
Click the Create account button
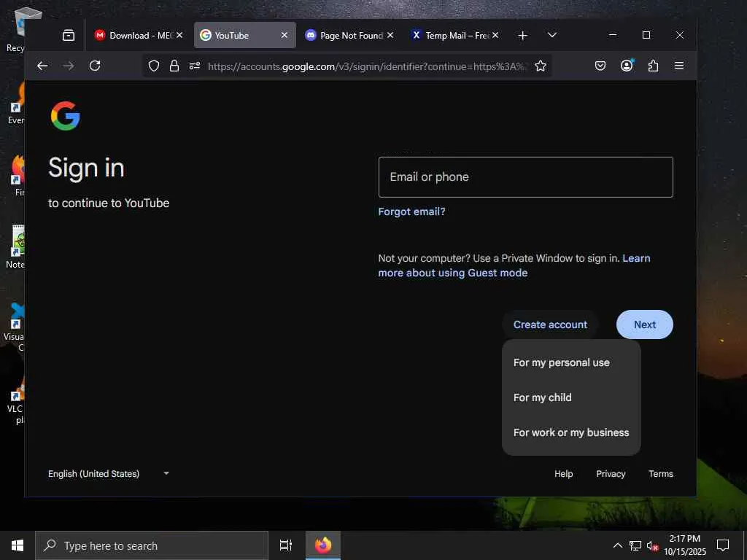click(550, 324)
